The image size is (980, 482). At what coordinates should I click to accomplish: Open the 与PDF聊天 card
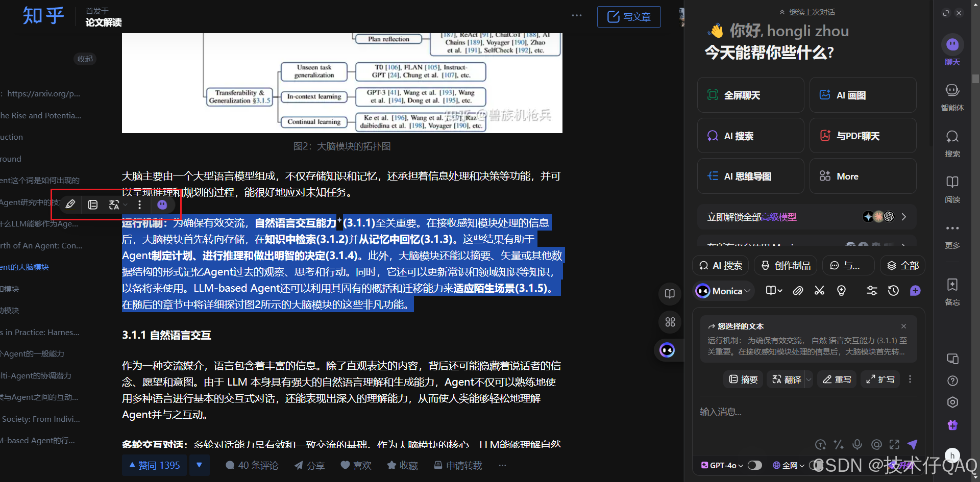[863, 136]
